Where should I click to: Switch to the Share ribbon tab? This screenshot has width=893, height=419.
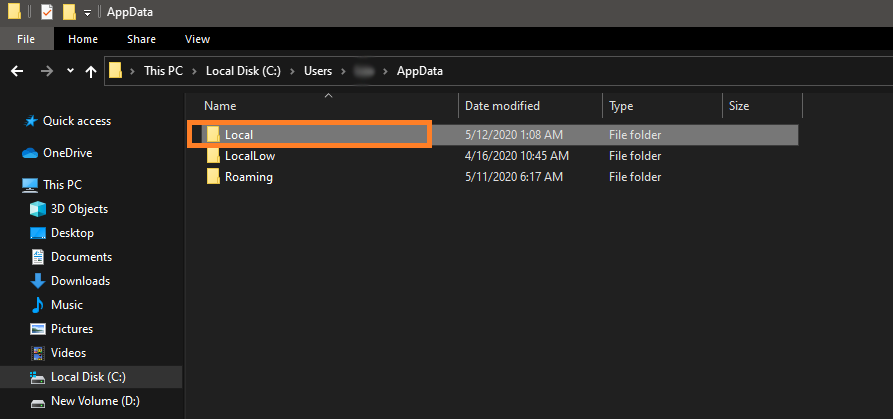point(141,39)
